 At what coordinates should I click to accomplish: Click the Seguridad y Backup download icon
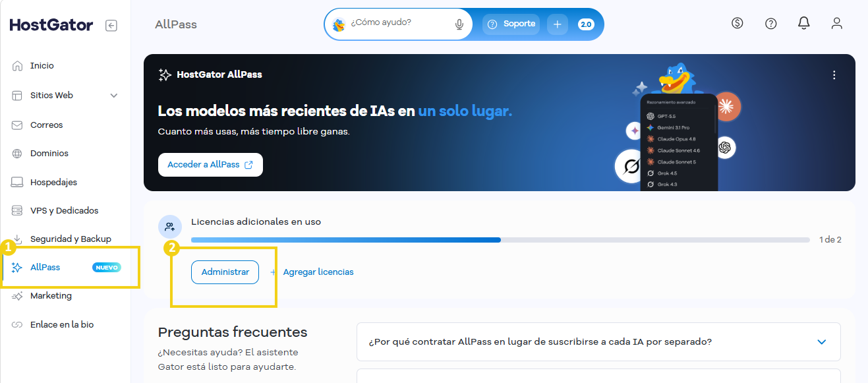tap(18, 239)
